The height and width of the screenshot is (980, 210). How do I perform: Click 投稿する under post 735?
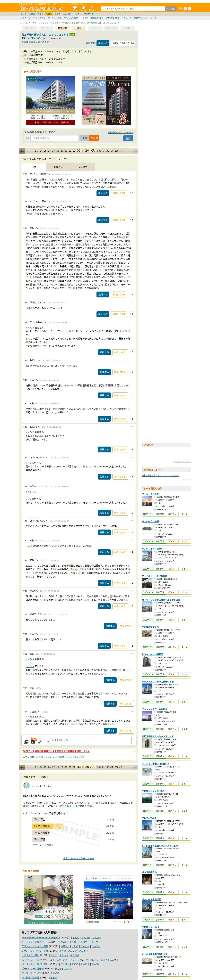103,193
